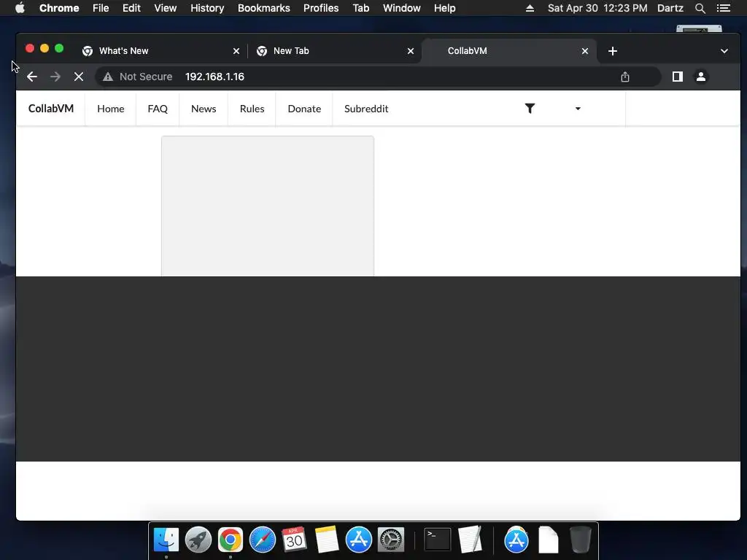This screenshot has width=747, height=560.
Task: Click the date and time in the menu bar
Action: [597, 8]
